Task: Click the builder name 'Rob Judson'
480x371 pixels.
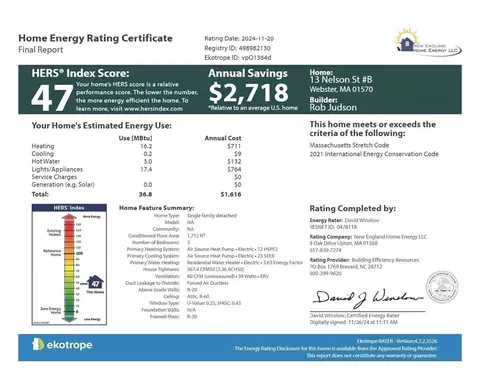Action: pos(333,107)
